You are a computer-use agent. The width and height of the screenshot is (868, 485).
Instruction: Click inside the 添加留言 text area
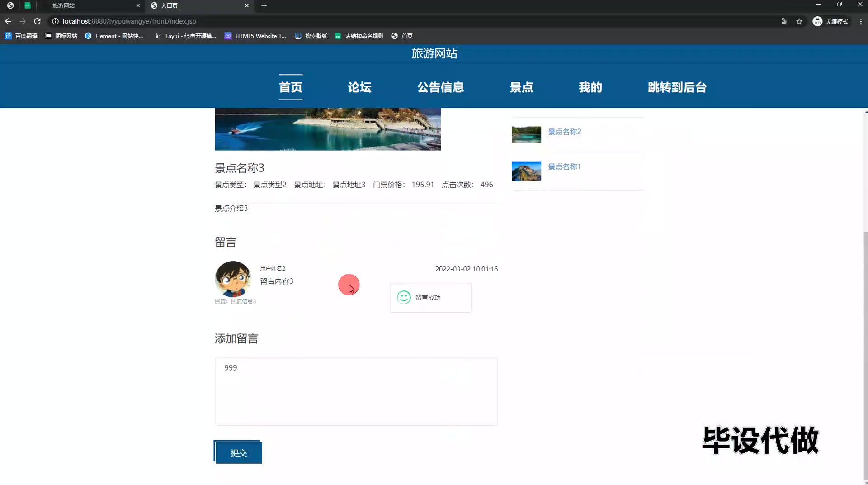point(356,391)
